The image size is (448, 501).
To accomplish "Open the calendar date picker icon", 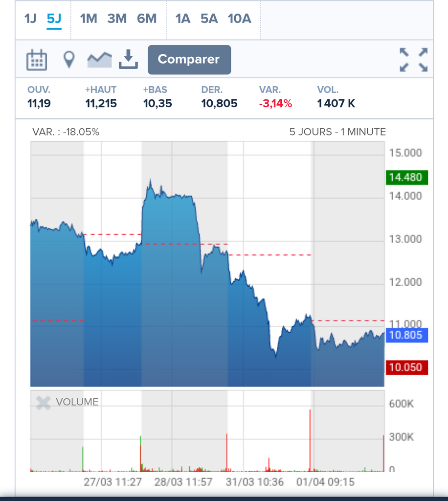I will (x=37, y=60).
